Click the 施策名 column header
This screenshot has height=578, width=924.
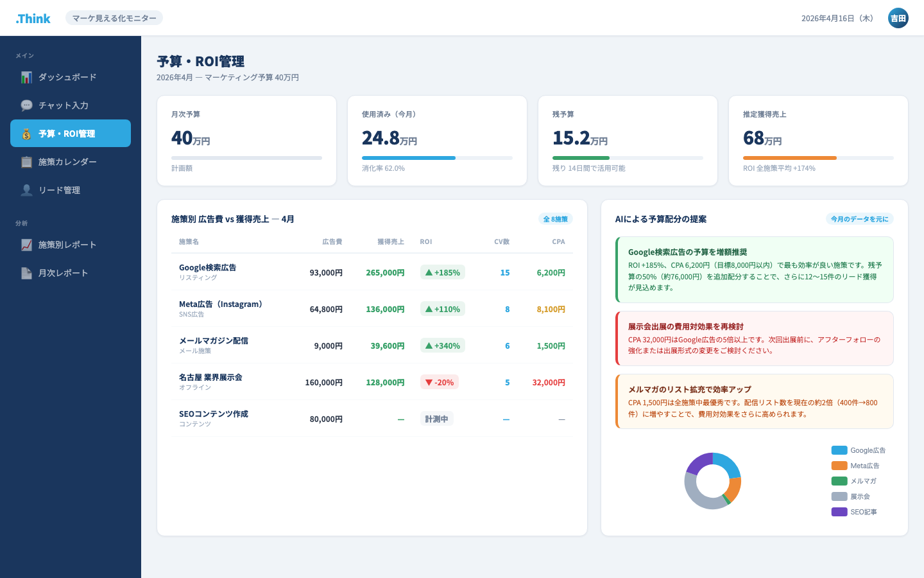pos(189,241)
